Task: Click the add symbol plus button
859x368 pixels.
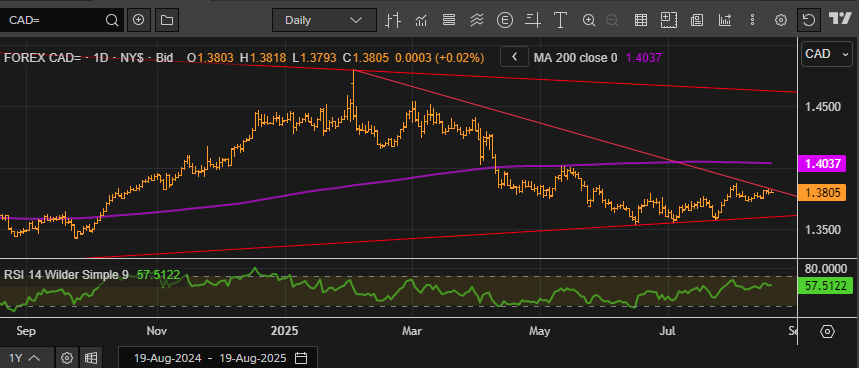Action: [139, 20]
